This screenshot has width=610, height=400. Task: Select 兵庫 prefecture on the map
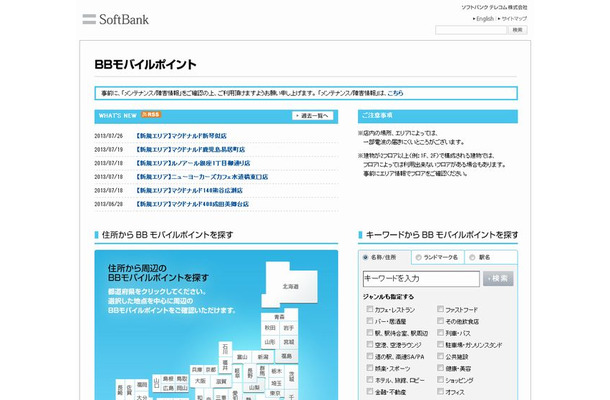tap(197, 369)
